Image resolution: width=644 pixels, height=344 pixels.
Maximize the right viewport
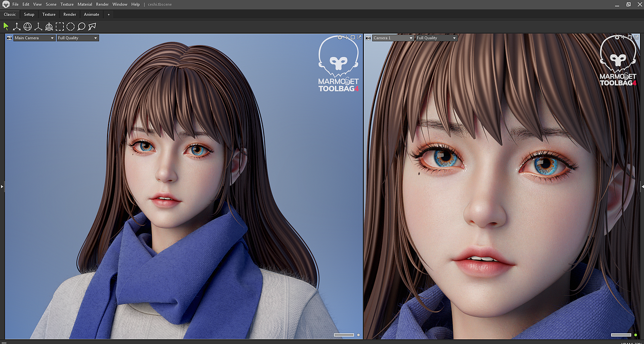[630, 37]
